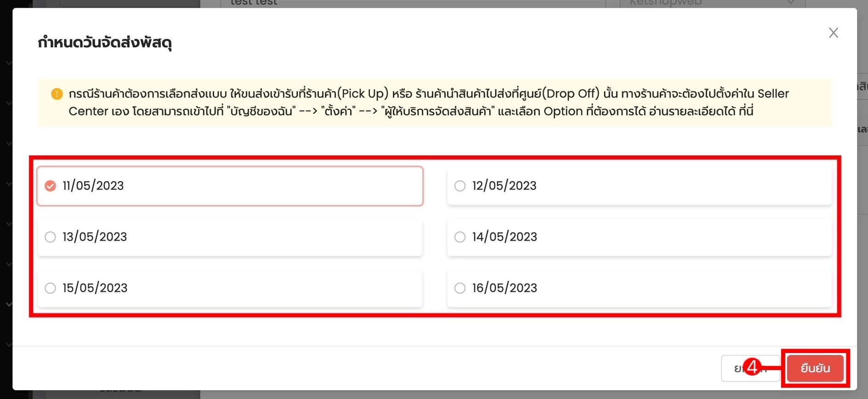The height and width of the screenshot is (399, 868).
Task: Open the Ketshopweb dropdown behind dialog
Action: tap(712, 3)
